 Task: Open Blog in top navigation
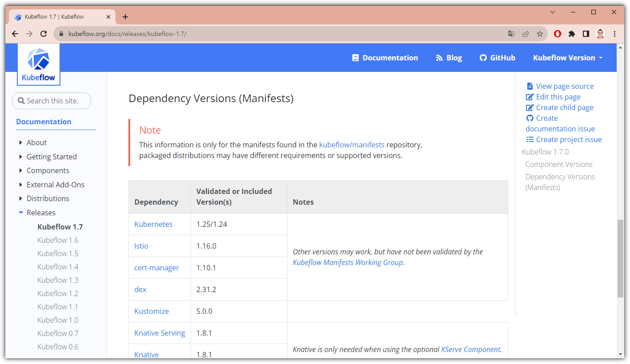click(449, 58)
